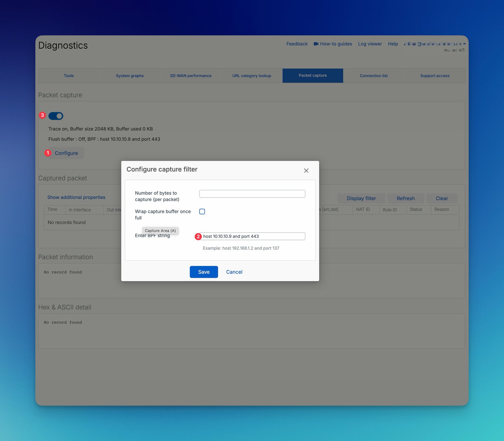Select the SD-WAN performance tab
Image resolution: width=504 pixels, height=441 pixels.
click(x=191, y=76)
